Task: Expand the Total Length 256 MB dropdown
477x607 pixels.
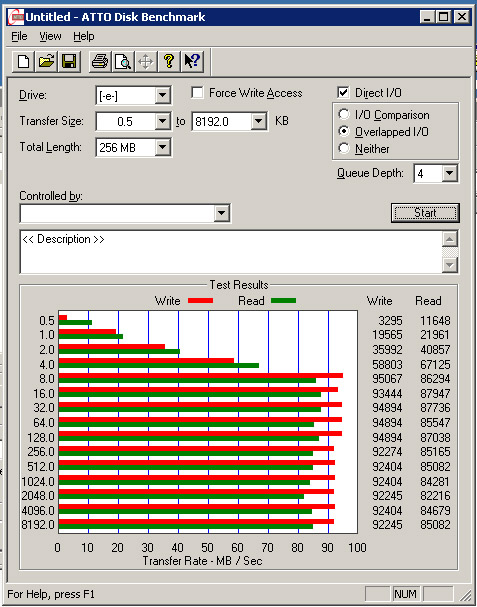Action: [x=163, y=147]
